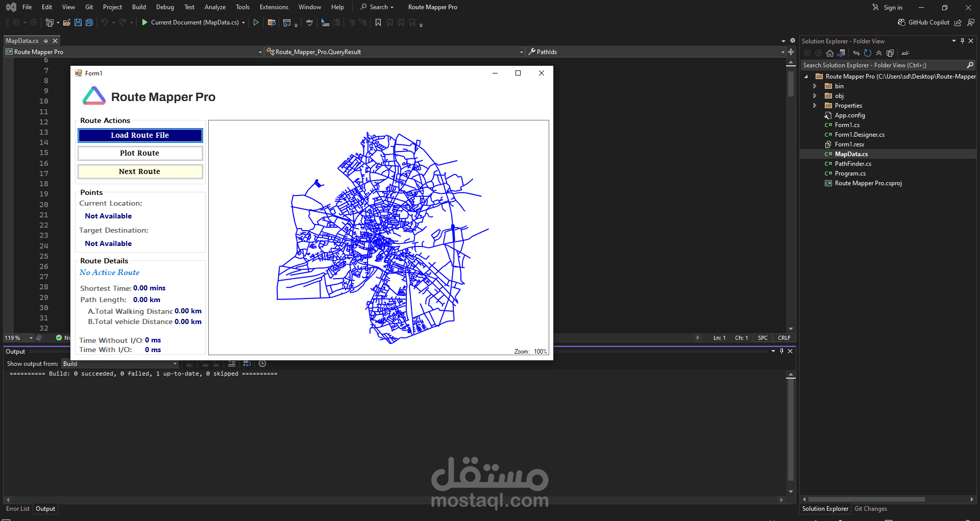
Task: Save MapData.cs with the Save icon
Action: coord(78,22)
